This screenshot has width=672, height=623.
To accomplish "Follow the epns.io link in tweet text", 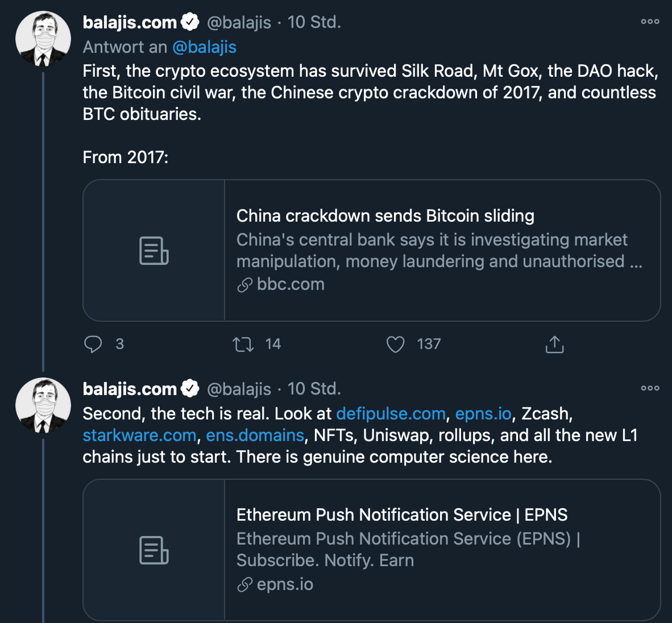I will click(x=483, y=414).
